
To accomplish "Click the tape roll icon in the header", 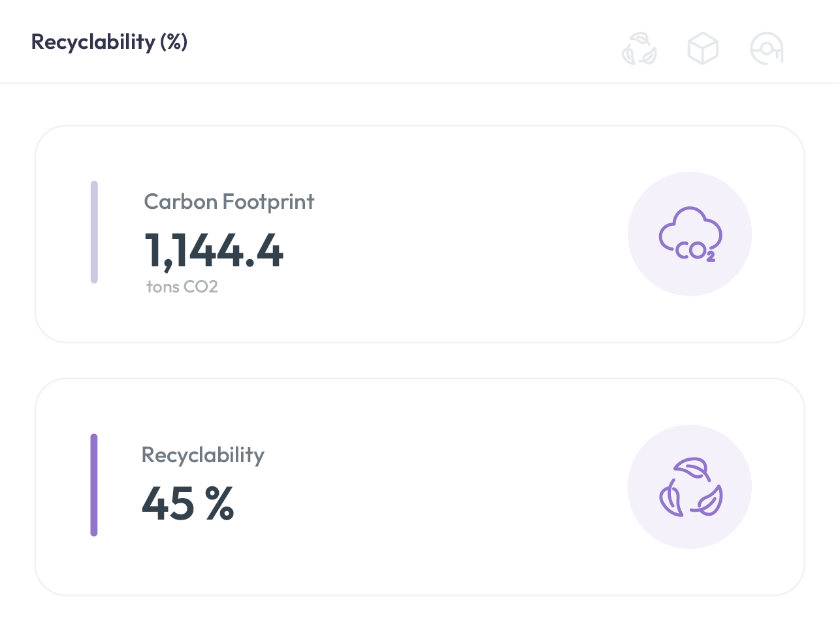I will [767, 49].
